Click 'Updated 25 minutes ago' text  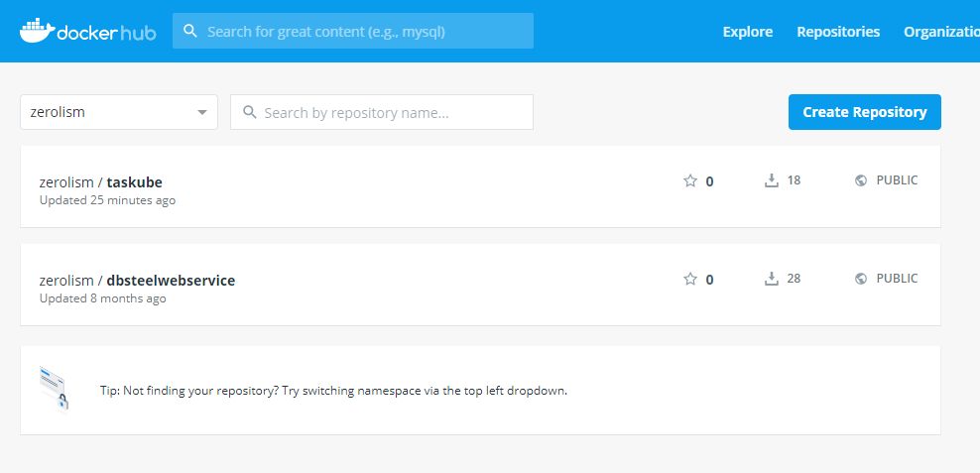pos(107,200)
